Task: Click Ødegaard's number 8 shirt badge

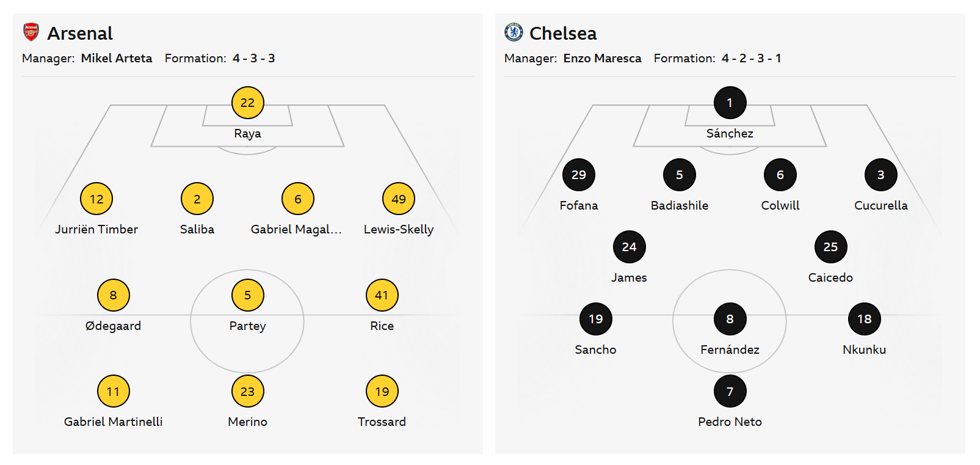Action: [113, 295]
